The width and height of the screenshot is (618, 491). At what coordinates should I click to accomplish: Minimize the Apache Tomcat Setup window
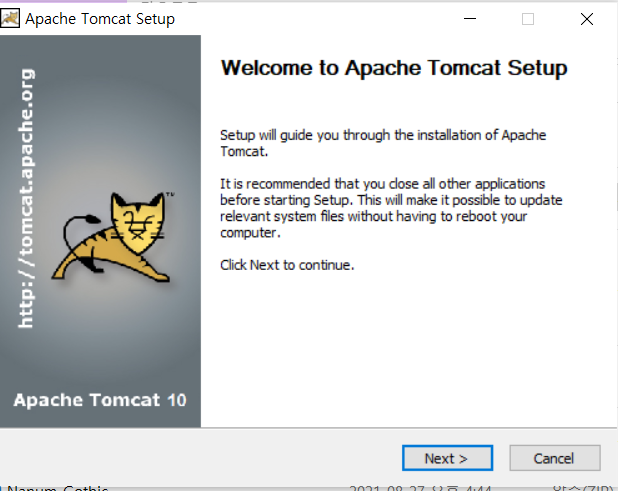click(470, 19)
